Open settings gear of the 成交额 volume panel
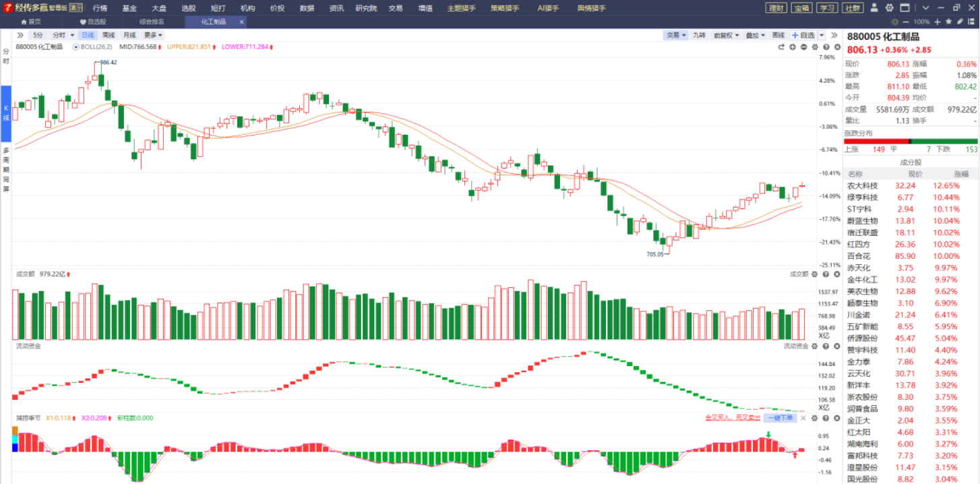 point(815,274)
